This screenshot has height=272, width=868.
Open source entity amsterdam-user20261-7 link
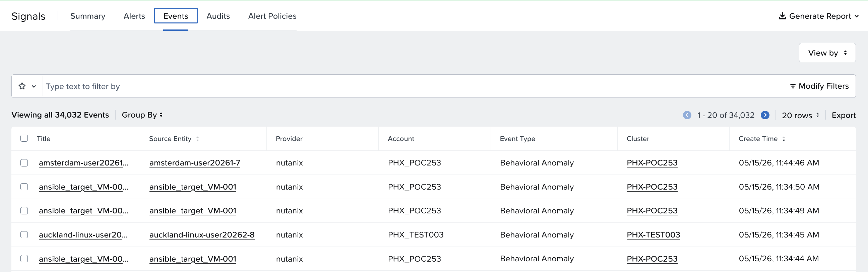195,163
